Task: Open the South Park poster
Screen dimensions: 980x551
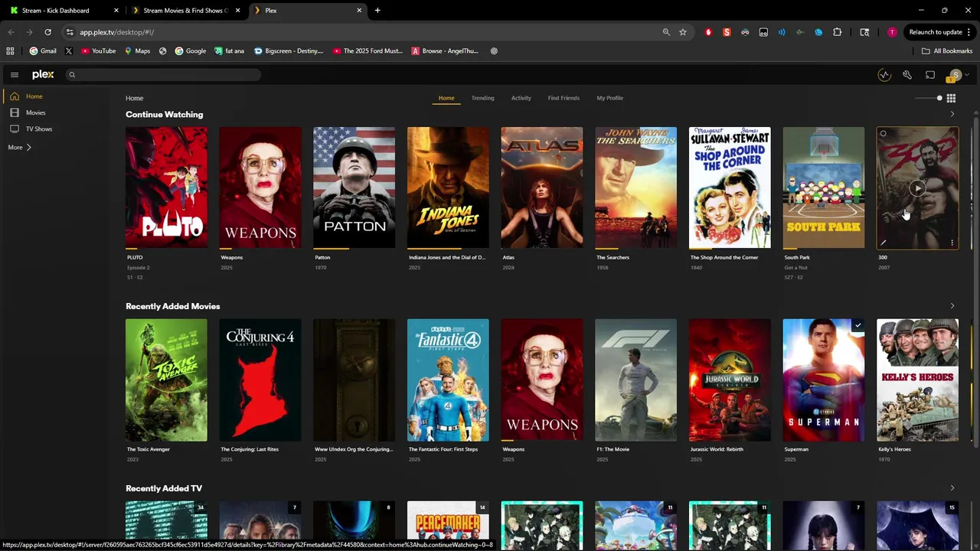Action: coord(824,187)
